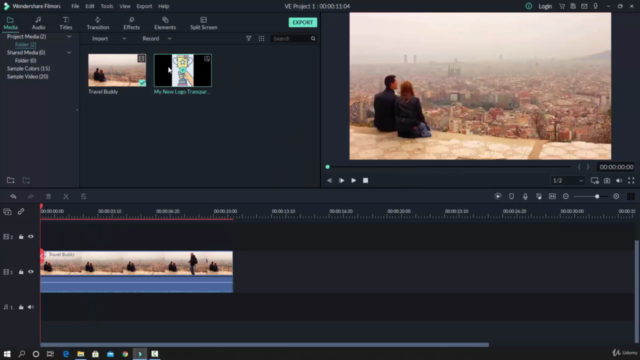Screen dimensions: 640x360
Task: Play the preview video
Action: [353, 180]
